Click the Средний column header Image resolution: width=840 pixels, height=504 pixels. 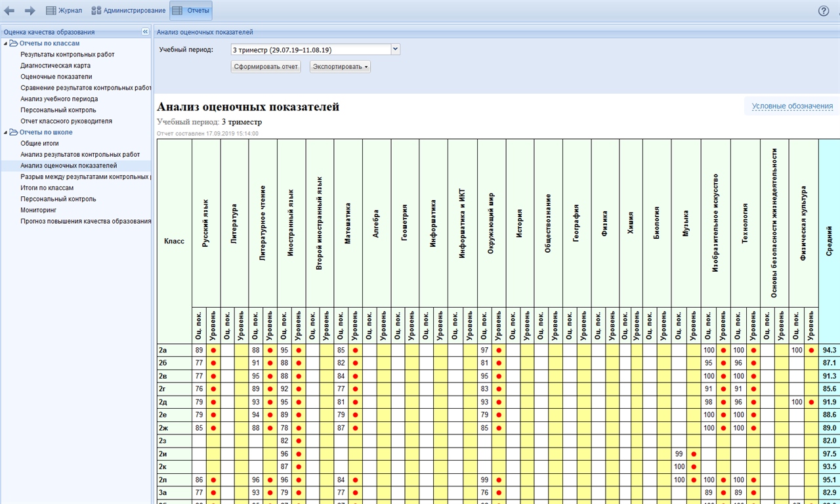pyautogui.click(x=829, y=241)
